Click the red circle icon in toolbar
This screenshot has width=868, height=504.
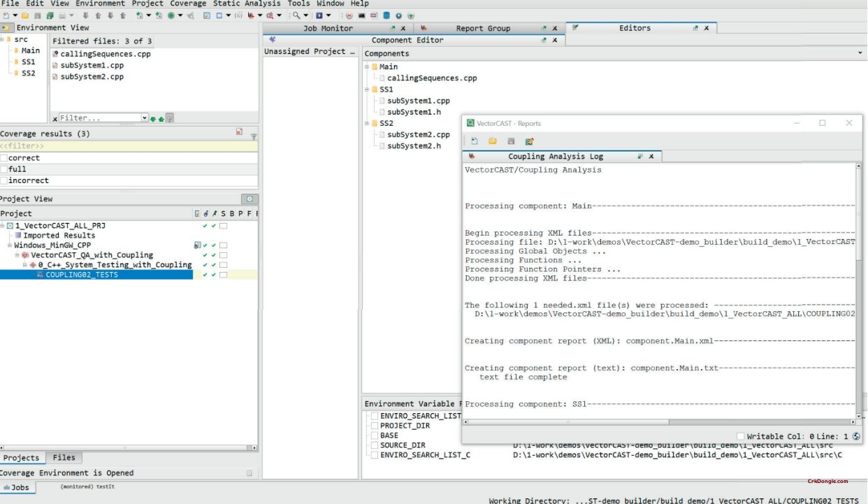(349, 15)
